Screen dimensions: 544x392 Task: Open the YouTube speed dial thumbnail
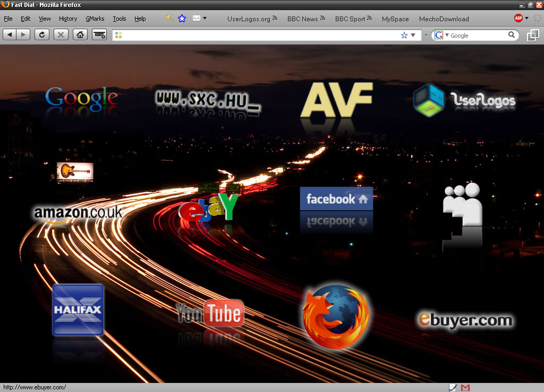pos(210,313)
